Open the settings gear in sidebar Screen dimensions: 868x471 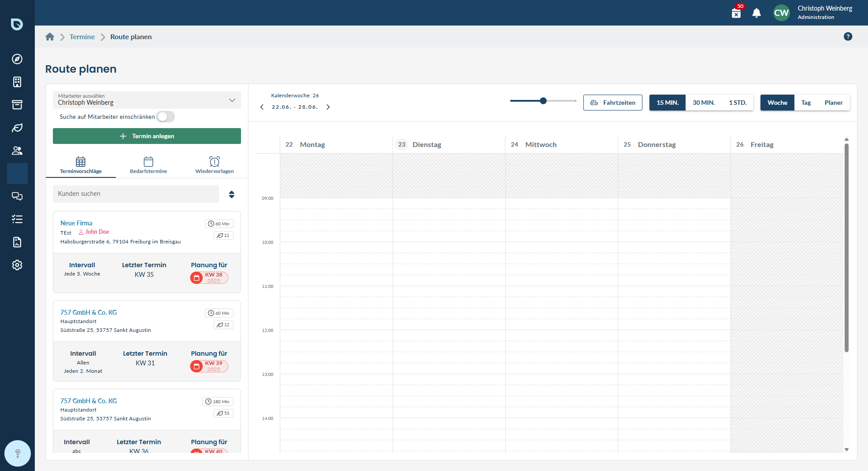pos(17,265)
